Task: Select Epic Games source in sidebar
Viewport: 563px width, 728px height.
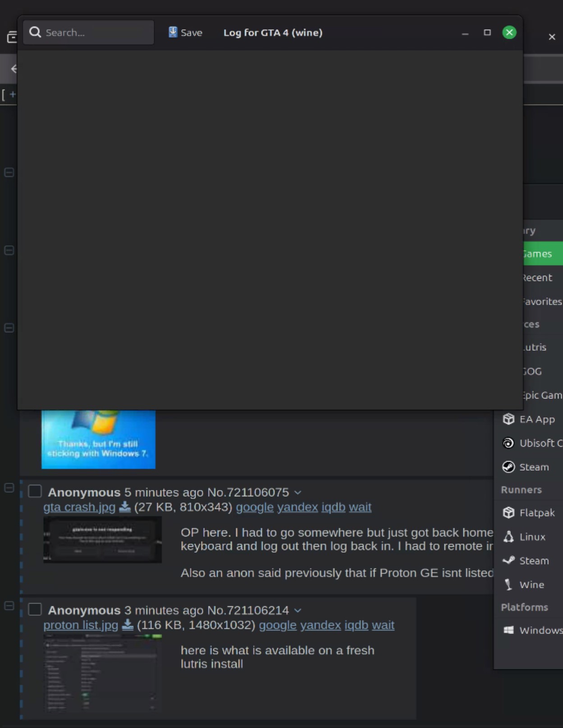Action: click(543, 395)
